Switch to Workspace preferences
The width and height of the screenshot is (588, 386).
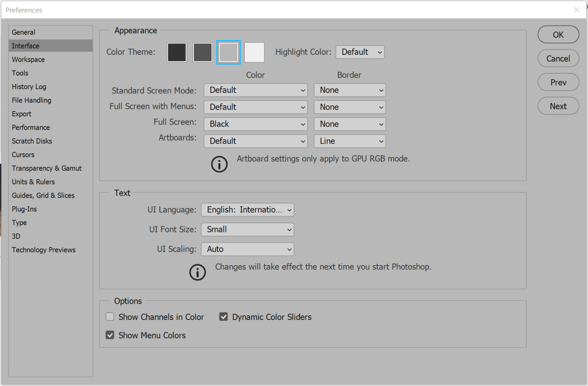[51, 59]
